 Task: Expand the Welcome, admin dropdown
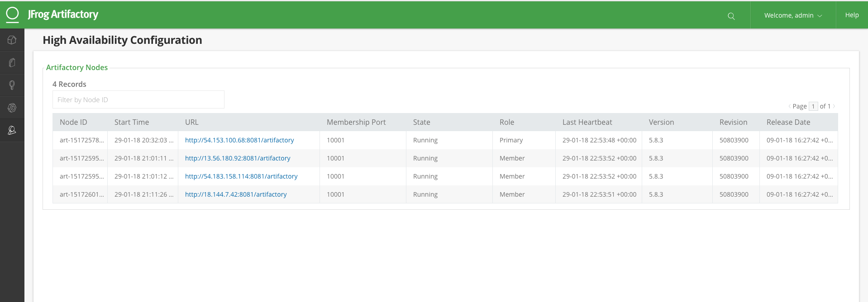pos(793,15)
